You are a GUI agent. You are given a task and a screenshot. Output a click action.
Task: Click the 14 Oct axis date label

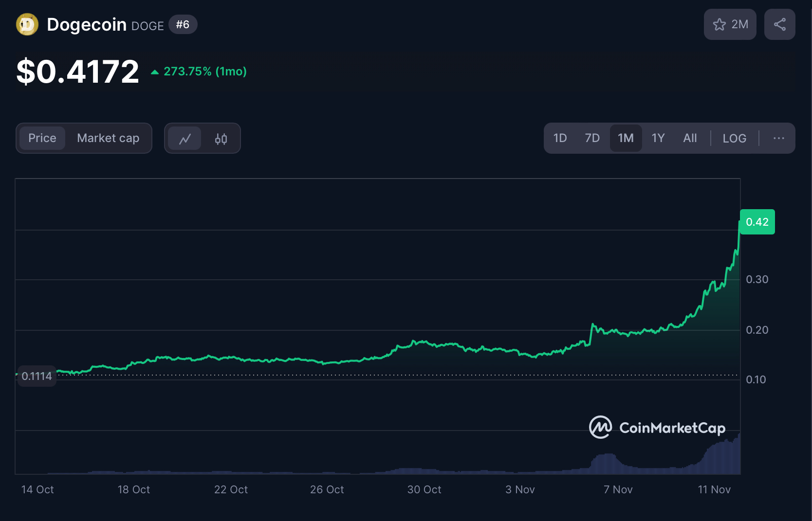click(37, 489)
